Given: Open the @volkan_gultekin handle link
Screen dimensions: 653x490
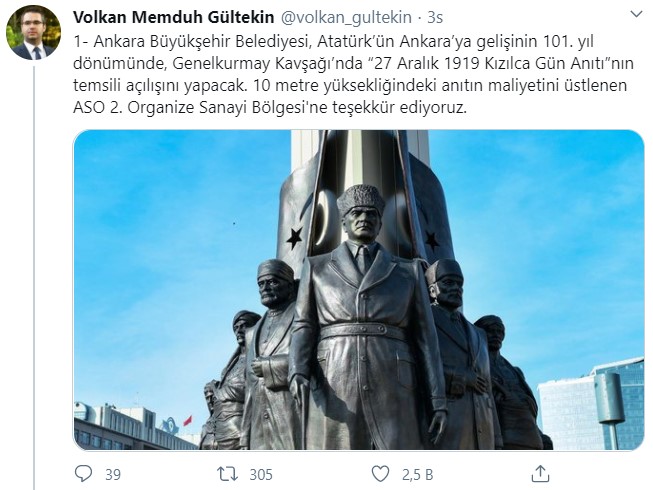Looking at the screenshot, I should (x=346, y=17).
